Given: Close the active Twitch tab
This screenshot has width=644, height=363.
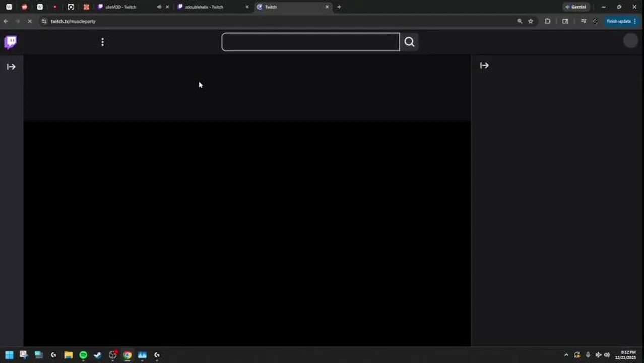Looking at the screenshot, I should 327,7.
